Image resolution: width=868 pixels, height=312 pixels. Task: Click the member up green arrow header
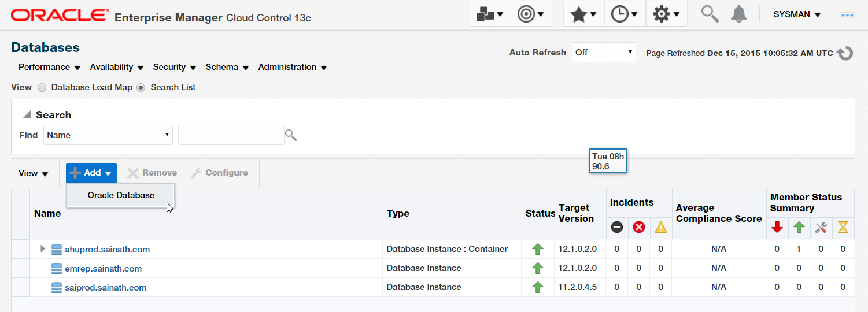pos(799,228)
